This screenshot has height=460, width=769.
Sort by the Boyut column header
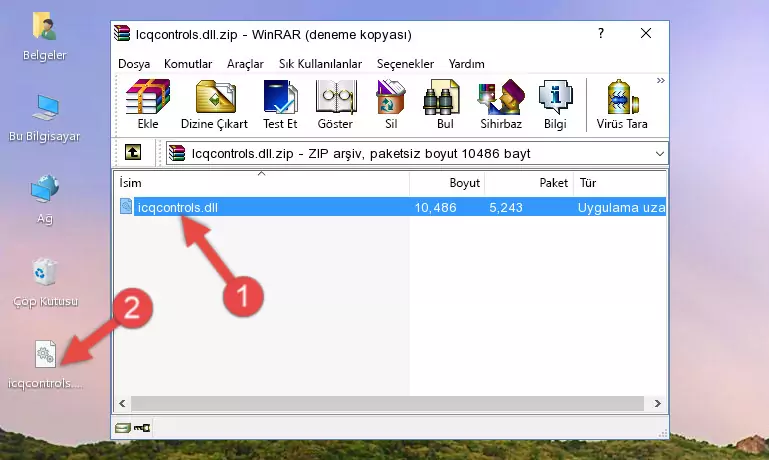click(x=447, y=183)
